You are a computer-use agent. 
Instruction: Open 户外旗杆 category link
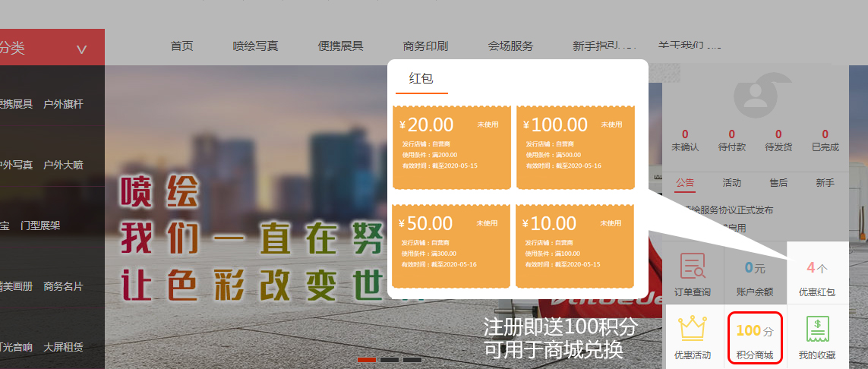coord(63,104)
